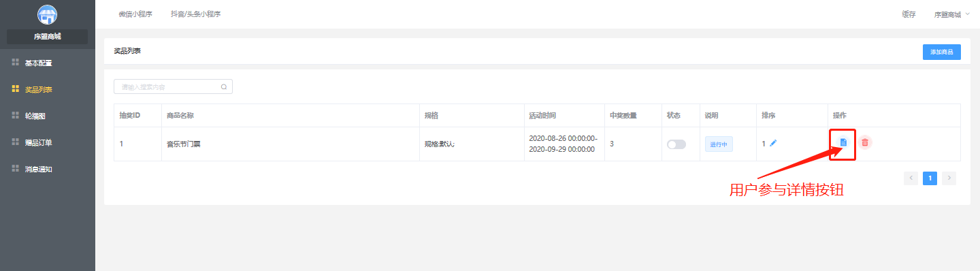Toggle the status switch for 音乐节门票
Screen dimensions: 980x271
coord(676,144)
